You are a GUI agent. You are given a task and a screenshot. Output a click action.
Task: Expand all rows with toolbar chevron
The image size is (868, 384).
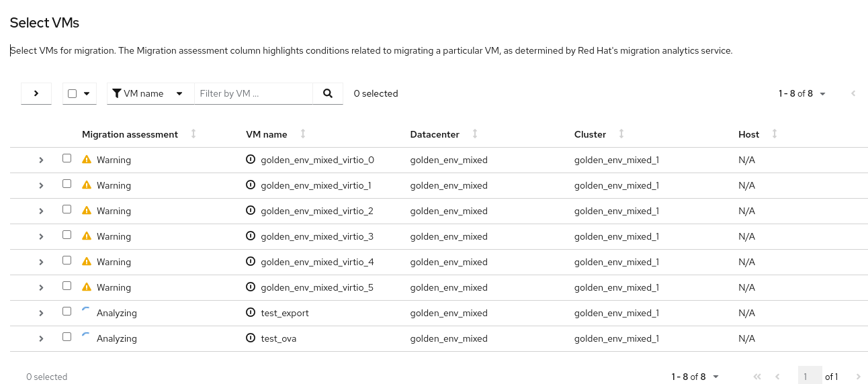tap(36, 94)
